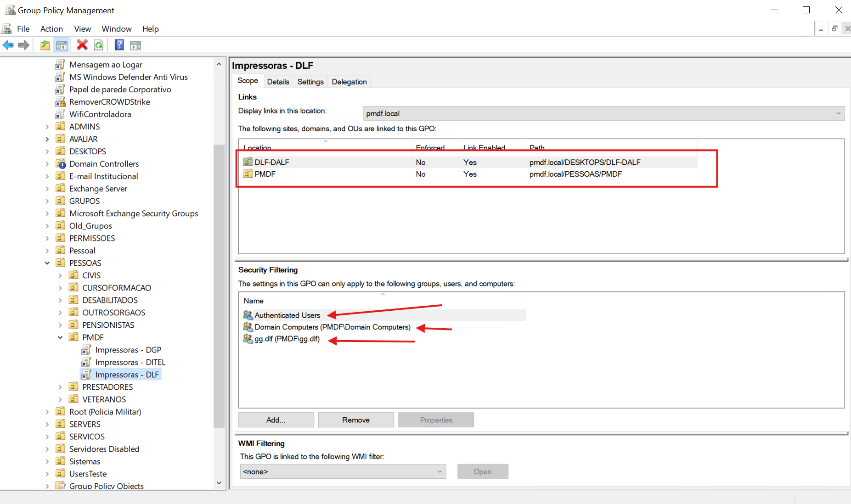Expand the SERVERS tree node
The height and width of the screenshot is (504, 851).
[x=47, y=424]
